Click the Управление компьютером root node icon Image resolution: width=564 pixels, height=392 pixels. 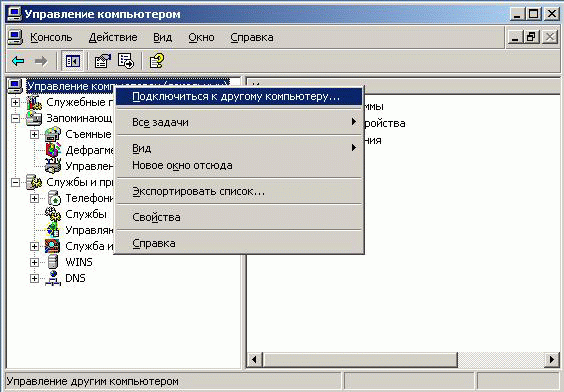pyautogui.click(x=15, y=86)
